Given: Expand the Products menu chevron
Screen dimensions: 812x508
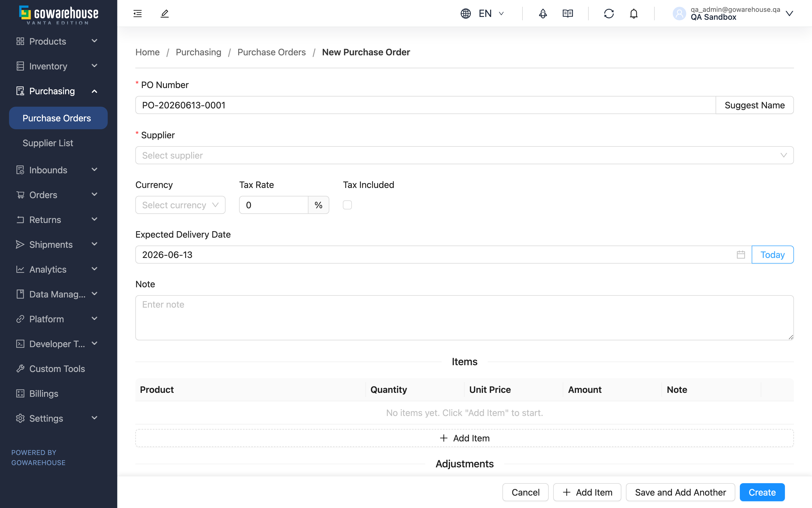Looking at the screenshot, I should click(95, 41).
